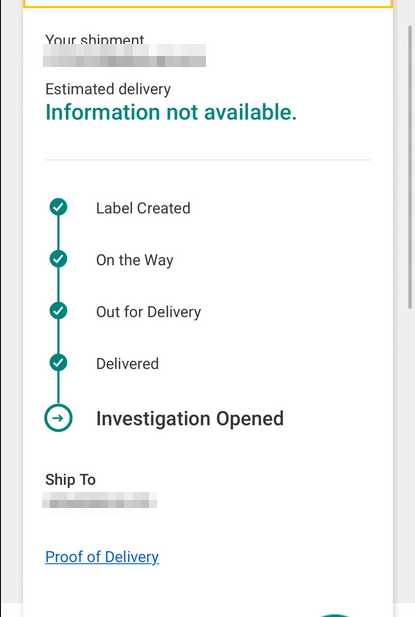The image size is (415, 617).
Task: Click the On the Way checkmark icon
Action: pyautogui.click(x=58, y=259)
